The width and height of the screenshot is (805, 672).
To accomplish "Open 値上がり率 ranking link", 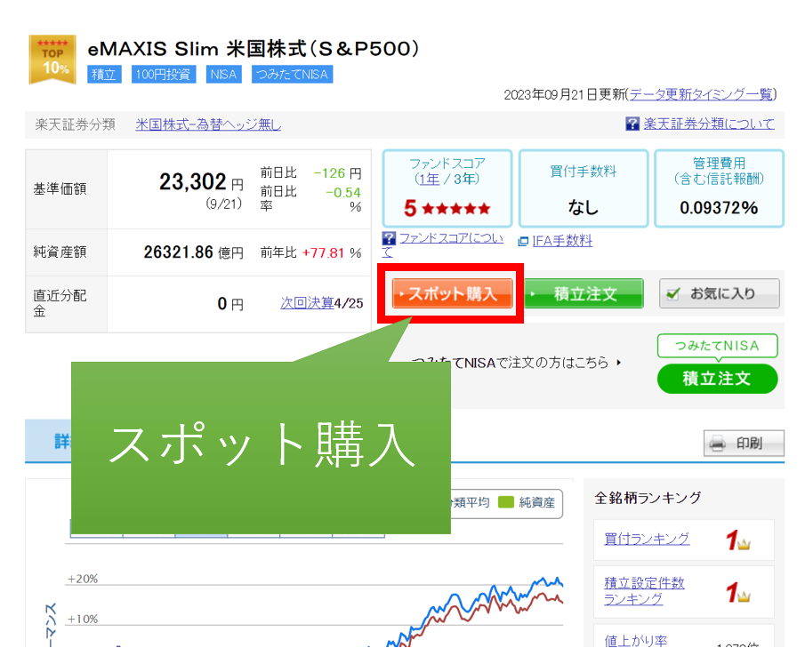I will (636, 640).
